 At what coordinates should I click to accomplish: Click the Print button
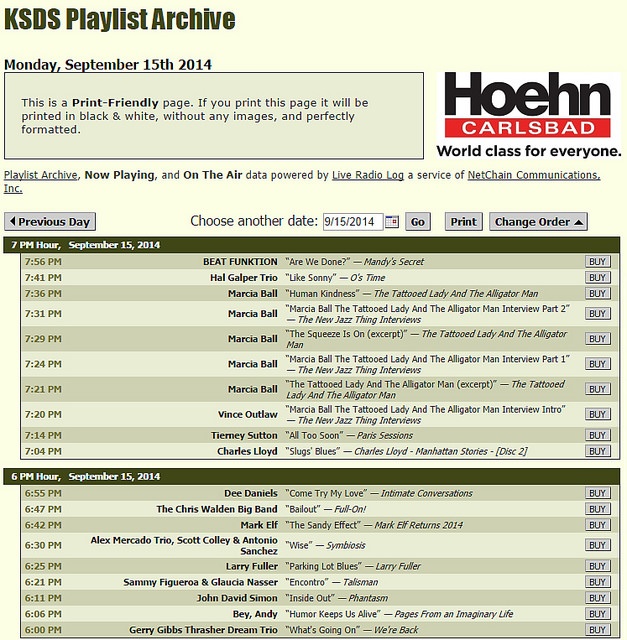tap(463, 222)
